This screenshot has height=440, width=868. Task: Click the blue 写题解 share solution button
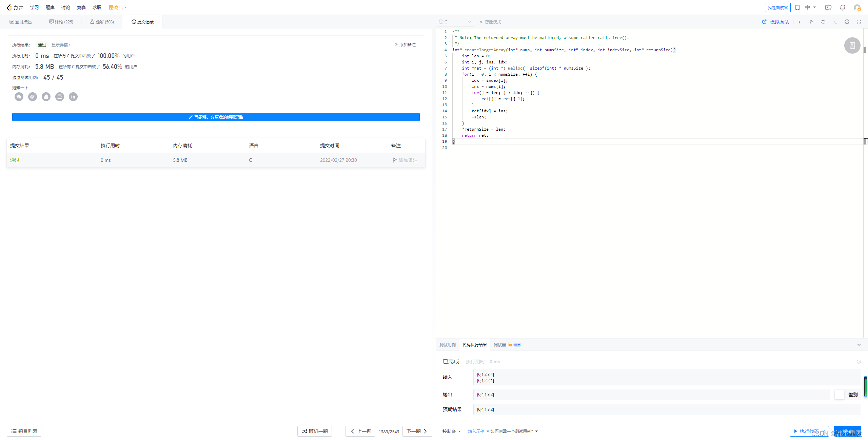click(216, 117)
